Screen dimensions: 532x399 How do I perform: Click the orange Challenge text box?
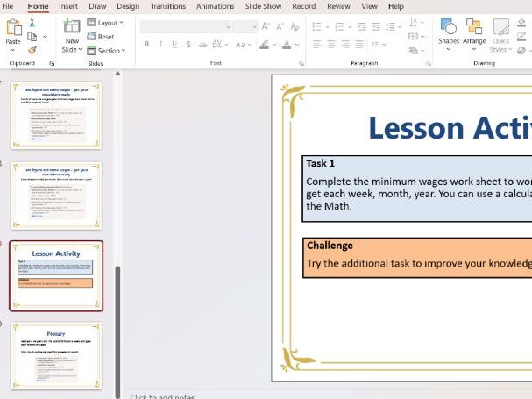pyautogui.click(x=417, y=258)
